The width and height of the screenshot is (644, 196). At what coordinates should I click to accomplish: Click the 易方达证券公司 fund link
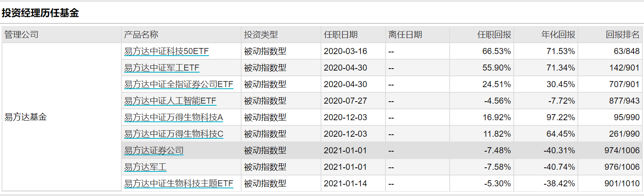pyautogui.click(x=154, y=150)
